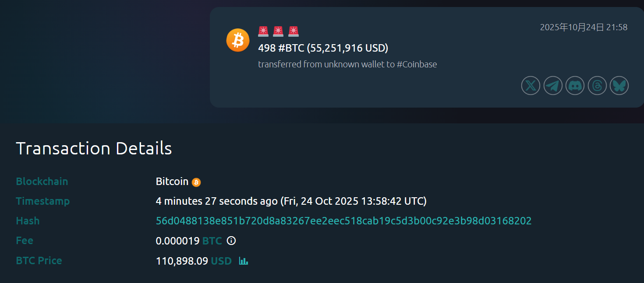
Task: Click the 110,898.09 BTC price value
Action: 182,261
